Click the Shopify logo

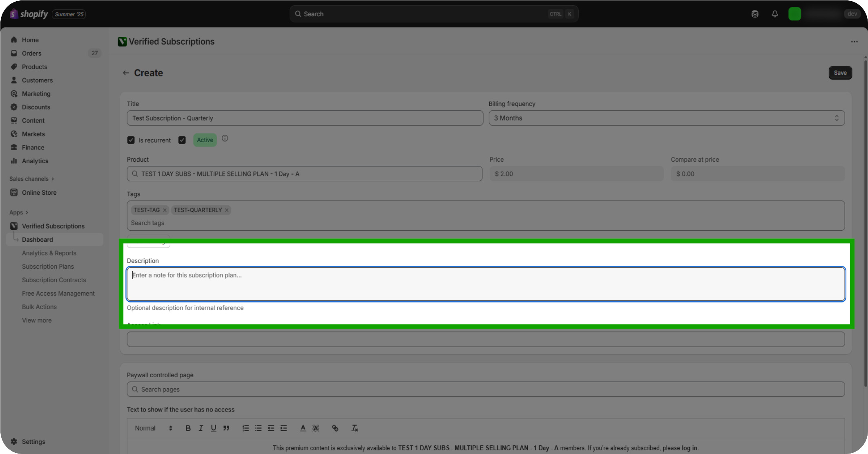29,14
